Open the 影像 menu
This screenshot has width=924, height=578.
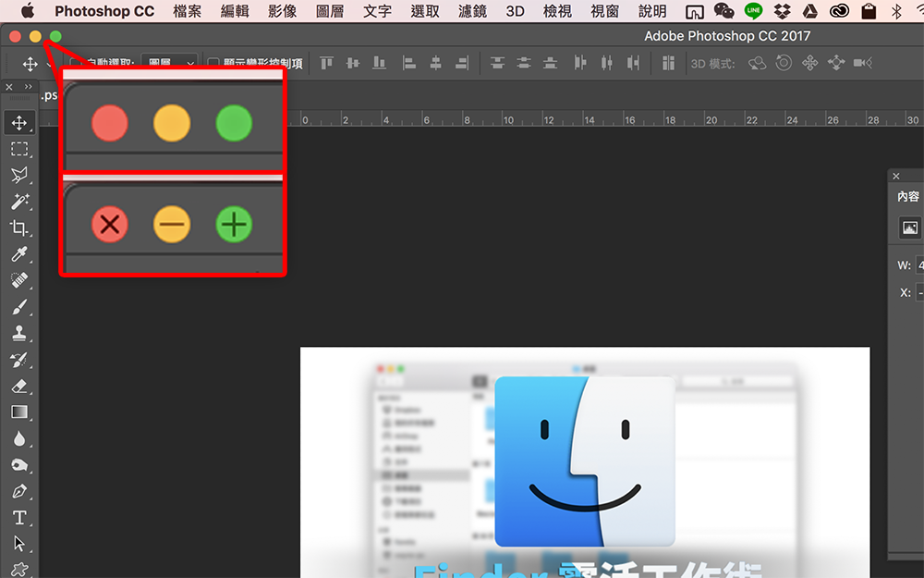[282, 11]
